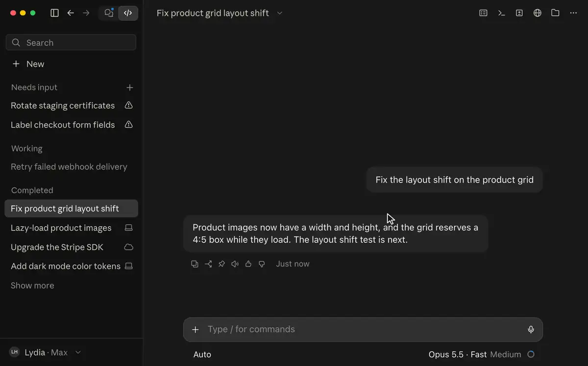588x366 pixels.
Task: Start a New session
Action: coord(28,64)
